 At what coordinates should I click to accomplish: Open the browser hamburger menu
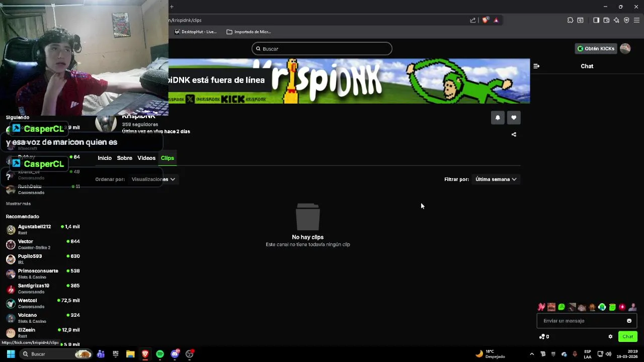[x=636, y=20]
